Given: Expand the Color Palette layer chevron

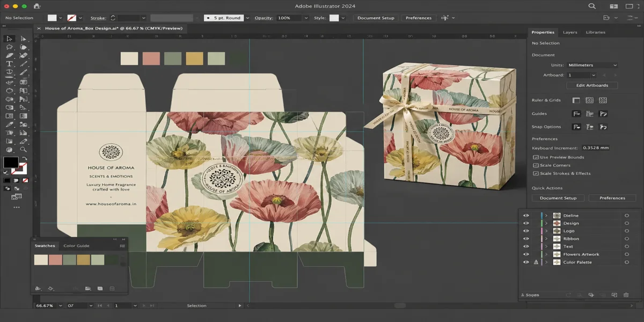Looking at the screenshot, I should click(x=546, y=262).
